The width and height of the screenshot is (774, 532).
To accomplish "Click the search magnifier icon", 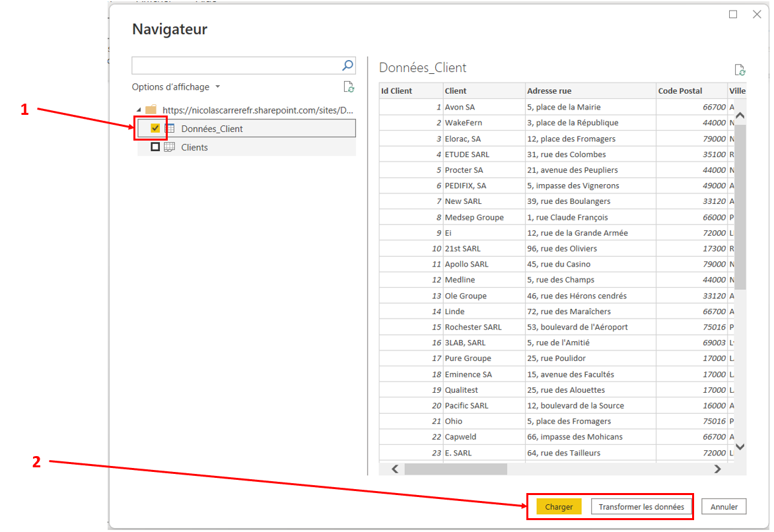I will coord(347,65).
